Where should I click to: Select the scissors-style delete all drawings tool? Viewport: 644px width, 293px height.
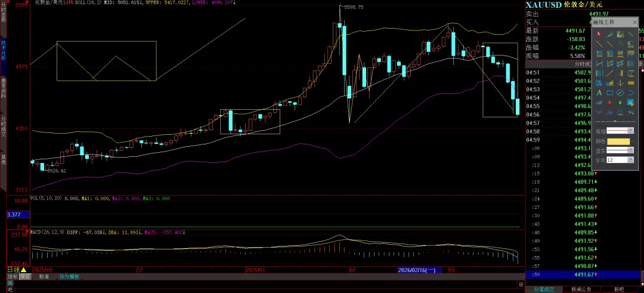click(x=631, y=112)
